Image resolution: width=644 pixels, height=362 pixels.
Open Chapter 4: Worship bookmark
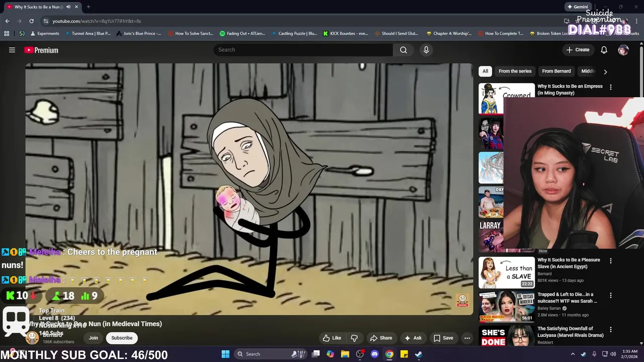[449, 34]
